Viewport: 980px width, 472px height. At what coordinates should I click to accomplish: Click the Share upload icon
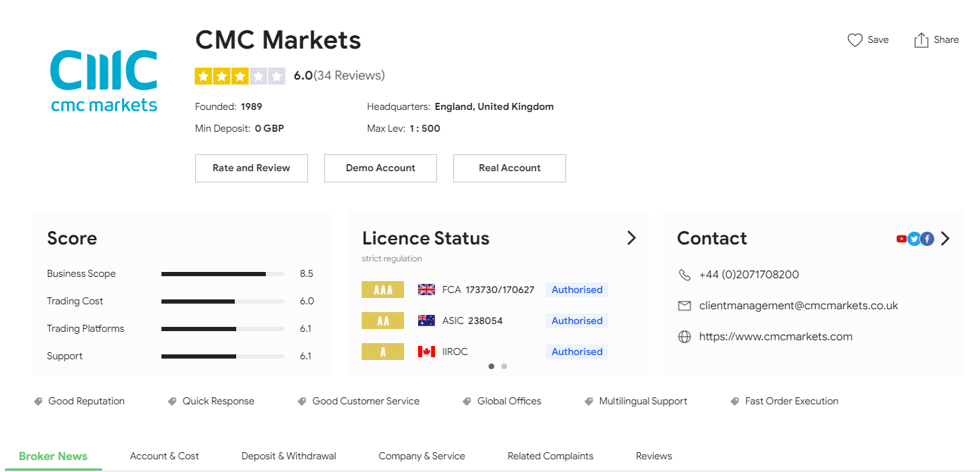point(921,40)
